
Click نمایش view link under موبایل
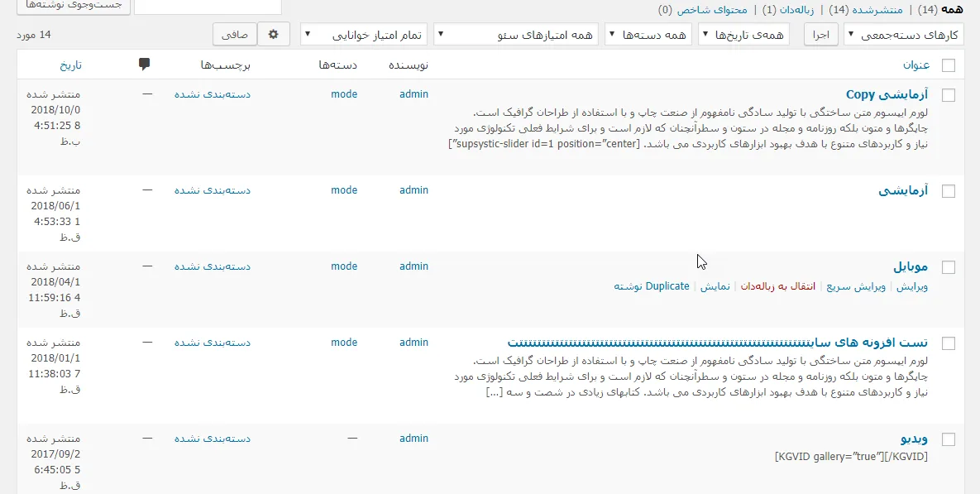(x=715, y=286)
